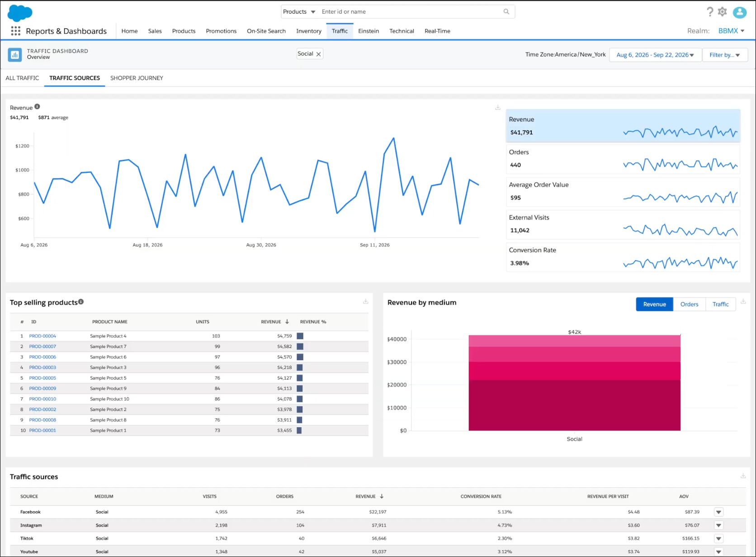The width and height of the screenshot is (756, 557).
Task: Download the Revenue chart data
Action: coord(498,108)
